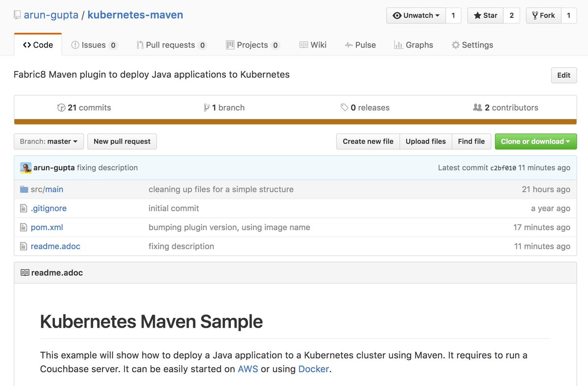The width and height of the screenshot is (588, 386).
Task: Open the watchers count beside Unwatch
Action: coord(453,16)
